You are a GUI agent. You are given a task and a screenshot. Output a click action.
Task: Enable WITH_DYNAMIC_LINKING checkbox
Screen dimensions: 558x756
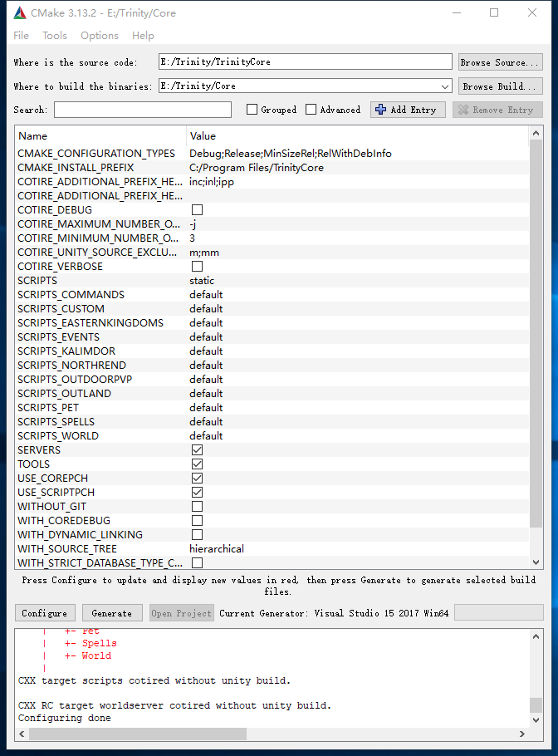coord(197,535)
